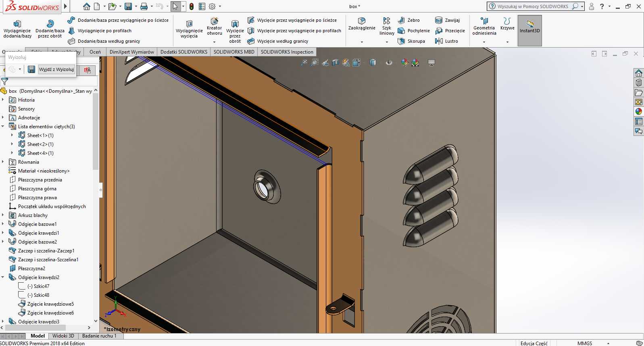Screen dimensions: 644x346
Task: Open the Krzywe curves tool
Action: tap(507, 24)
